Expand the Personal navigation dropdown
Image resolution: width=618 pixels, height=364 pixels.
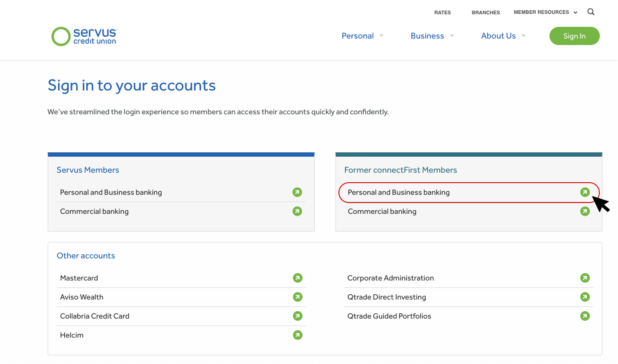[362, 36]
